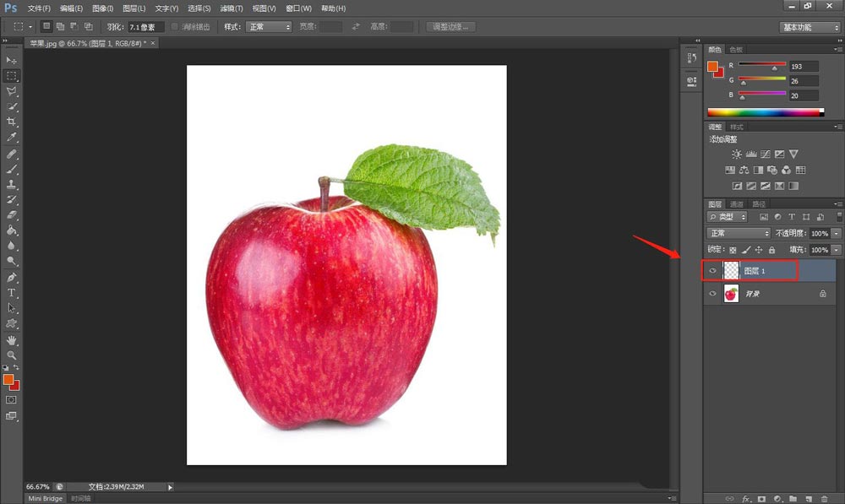Viewport: 845px width, 504px height.
Task: Switch to the 路径 paths tab
Action: pos(759,204)
